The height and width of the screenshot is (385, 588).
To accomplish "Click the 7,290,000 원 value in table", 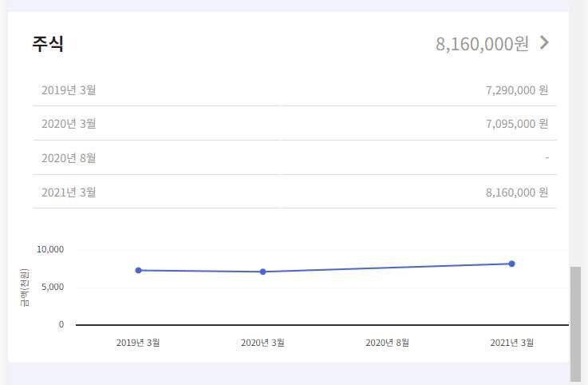I will [516, 89].
